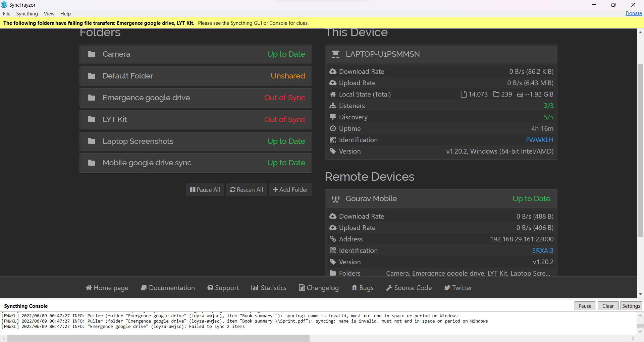
Task: Expand the LYT Kit folder panel
Action: pyautogui.click(x=196, y=120)
